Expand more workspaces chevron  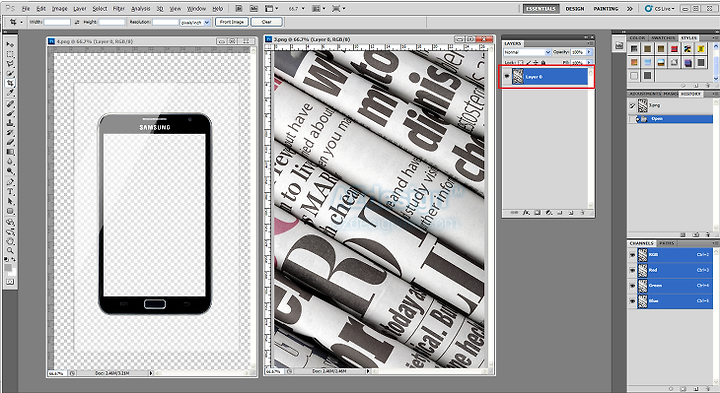[x=630, y=8]
